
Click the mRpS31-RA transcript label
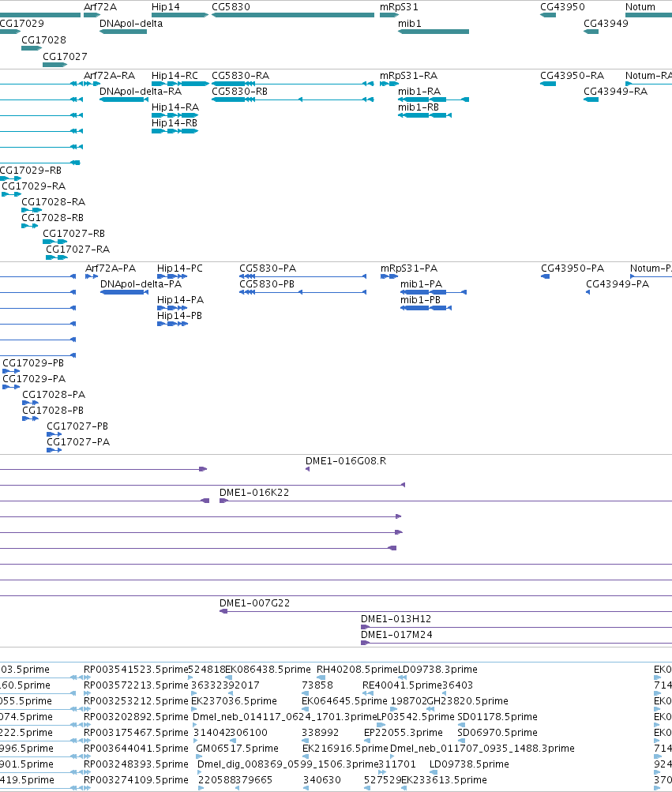pos(408,76)
